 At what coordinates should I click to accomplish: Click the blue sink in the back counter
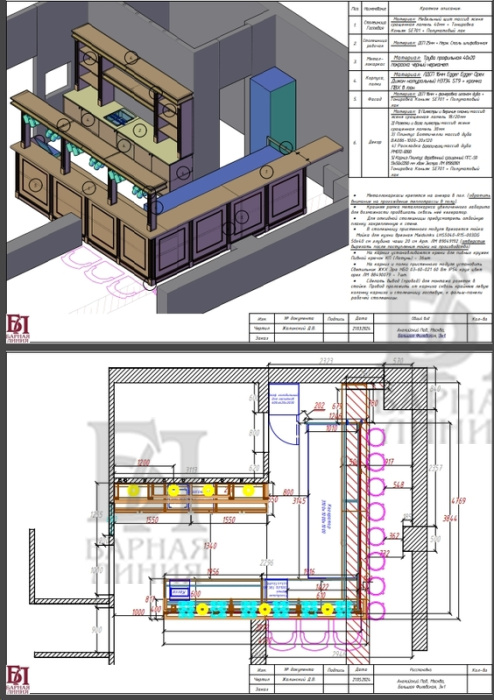119,118
